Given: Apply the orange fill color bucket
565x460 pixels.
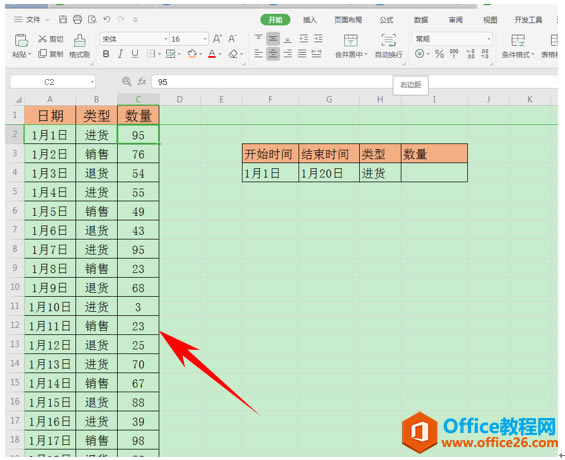Looking at the screenshot, I should click(x=192, y=54).
